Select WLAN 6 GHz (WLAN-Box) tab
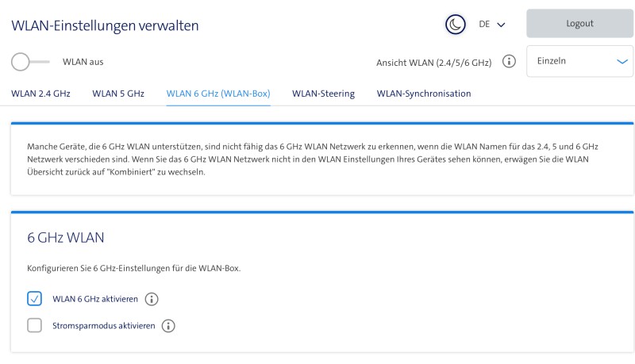The width and height of the screenshot is (635, 364). point(218,94)
